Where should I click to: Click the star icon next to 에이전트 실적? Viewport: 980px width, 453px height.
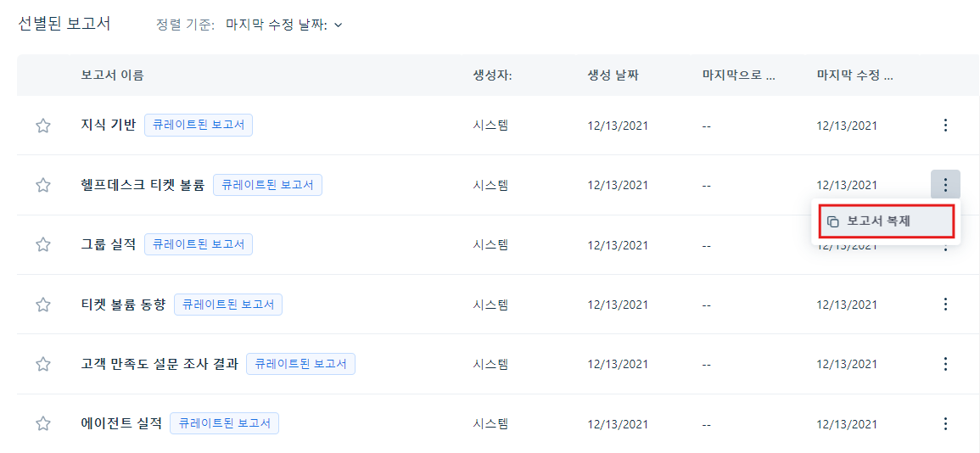click(42, 423)
